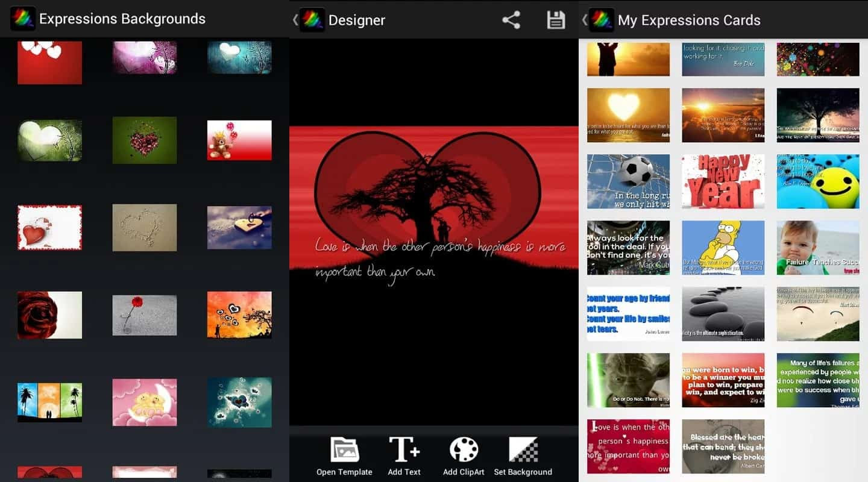Open the 'Count your age by friends' card
This screenshot has height=482, width=868.
pos(629,314)
